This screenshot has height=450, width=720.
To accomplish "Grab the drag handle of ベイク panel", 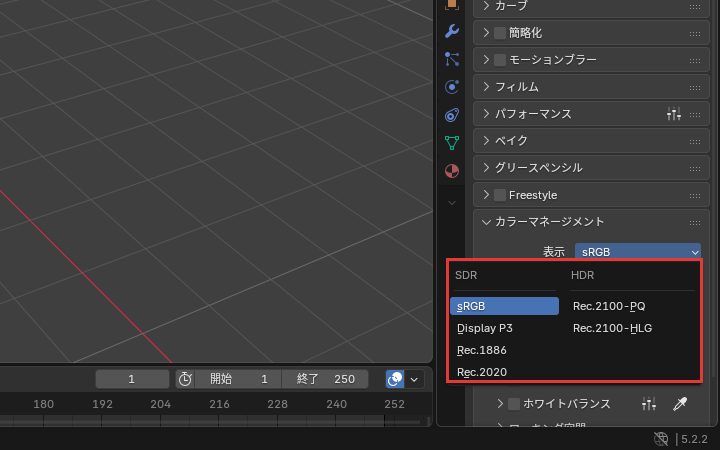I will [695, 141].
